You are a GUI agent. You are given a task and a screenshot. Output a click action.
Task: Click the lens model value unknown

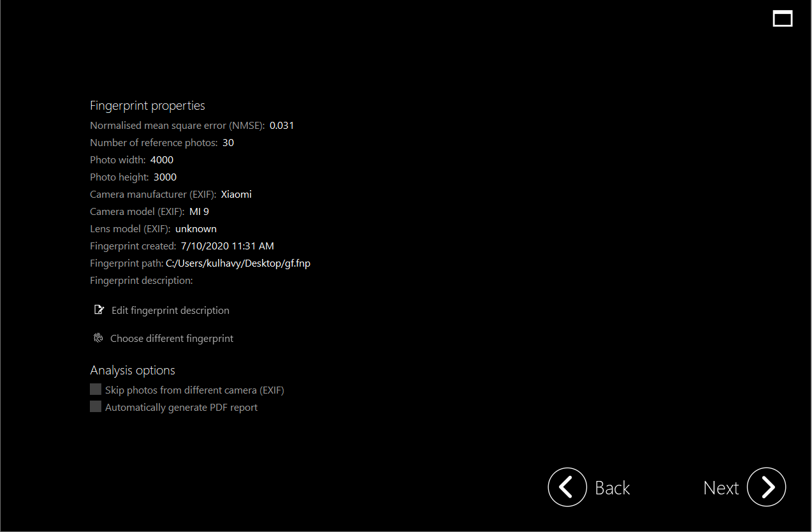click(x=196, y=228)
